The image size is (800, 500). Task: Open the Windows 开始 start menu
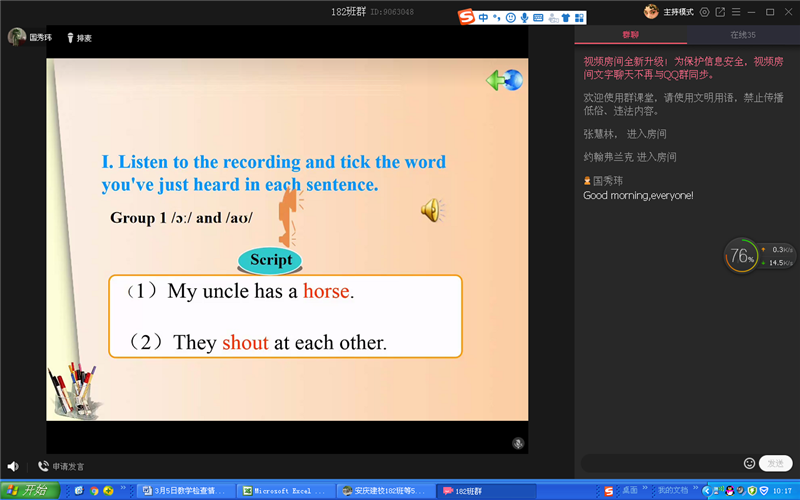(x=29, y=491)
